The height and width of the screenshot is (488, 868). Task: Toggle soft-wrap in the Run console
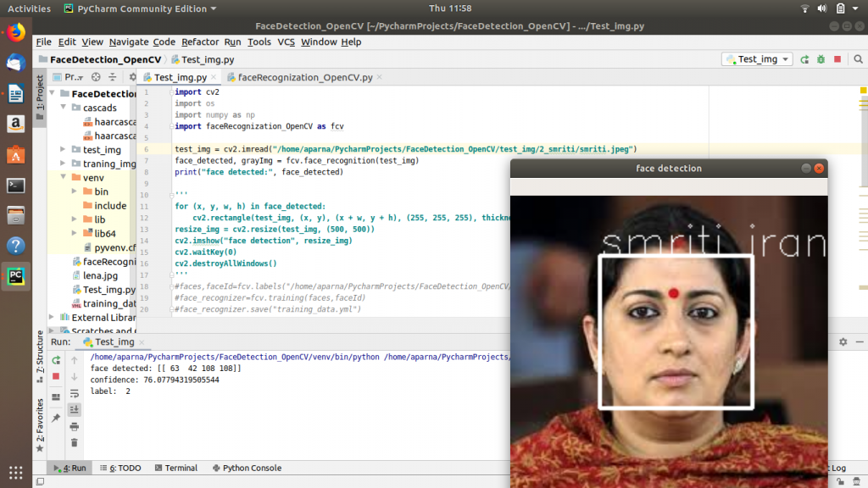75,393
